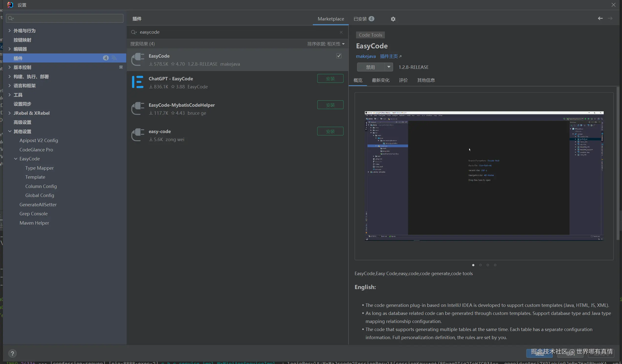Image resolution: width=622 pixels, height=364 pixels.
Task: Uncheck the EasyCode plugin enabled checkbox
Action: click(x=339, y=56)
